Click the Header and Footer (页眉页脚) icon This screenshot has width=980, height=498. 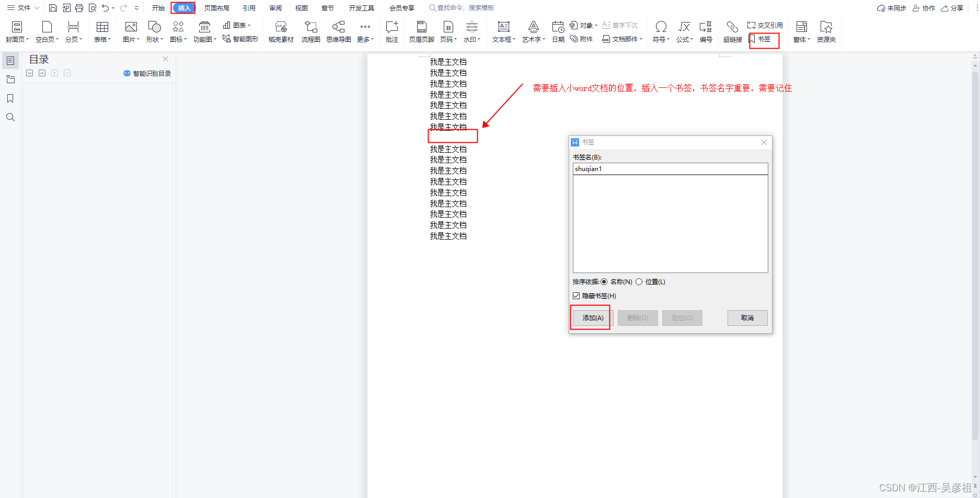point(421,32)
